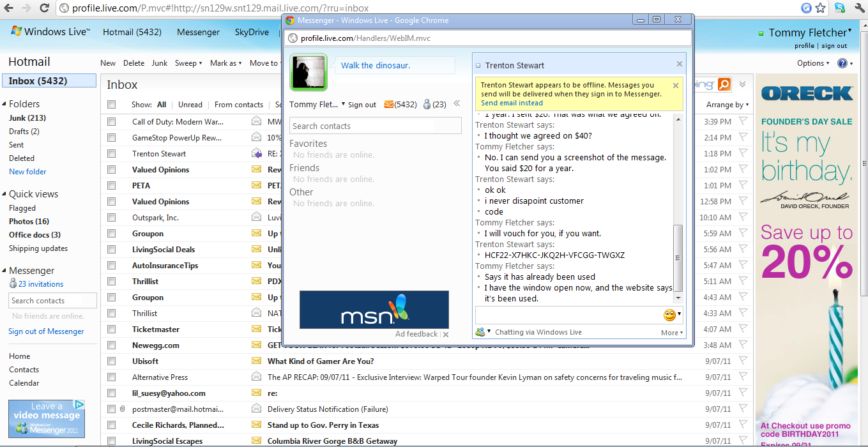868x447 pixels.
Task: Click the blue help question mark icon
Action: click(842, 63)
